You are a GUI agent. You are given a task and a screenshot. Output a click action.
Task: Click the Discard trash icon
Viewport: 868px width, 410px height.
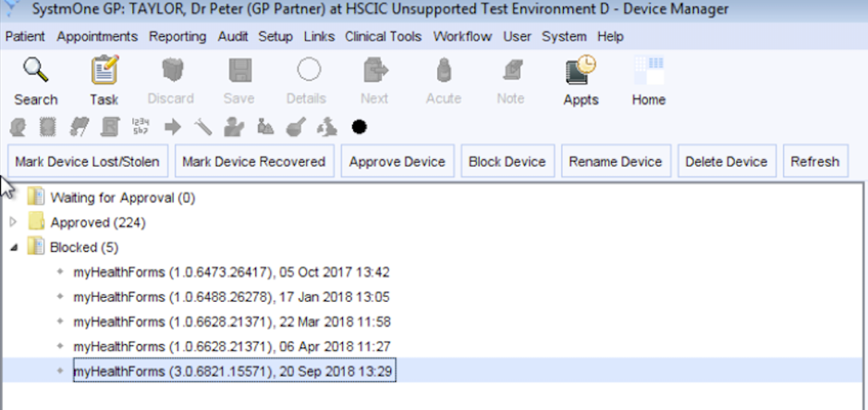172,71
